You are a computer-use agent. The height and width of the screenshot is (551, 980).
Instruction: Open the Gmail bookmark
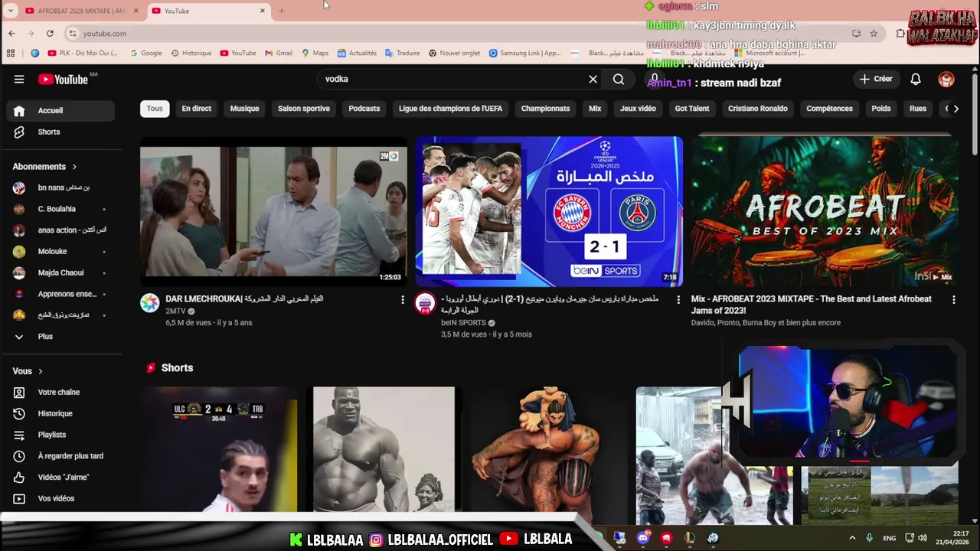279,53
